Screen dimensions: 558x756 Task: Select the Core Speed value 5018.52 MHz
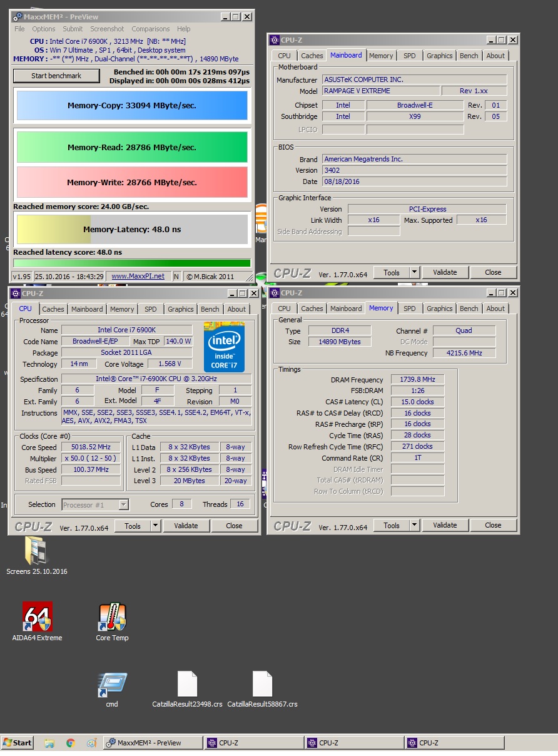[x=91, y=447]
